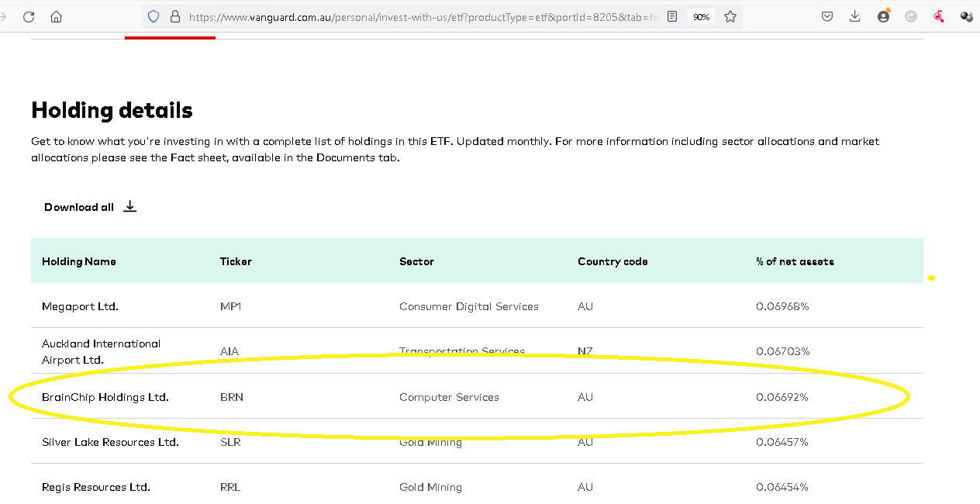This screenshot has width=980, height=504.
Task: Open the Save to Pocket icon
Action: (827, 16)
